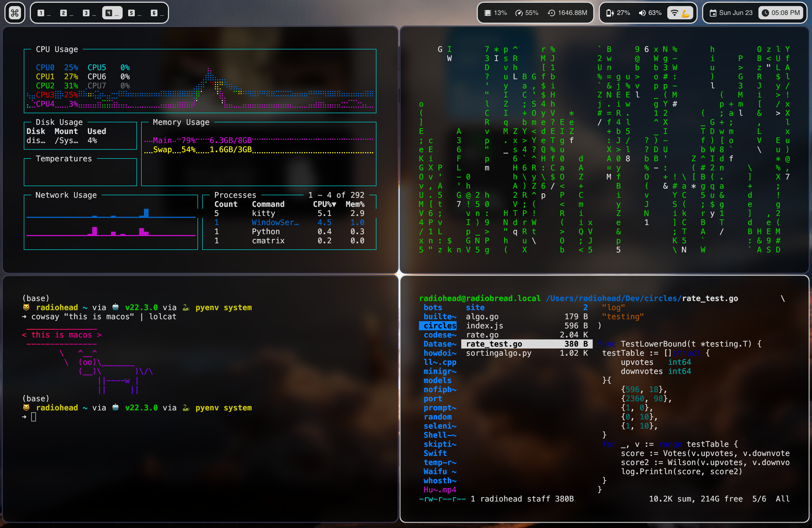Image resolution: width=812 pixels, height=528 pixels.
Task: Open the minigr~ directory in ranger
Action: click(x=440, y=371)
